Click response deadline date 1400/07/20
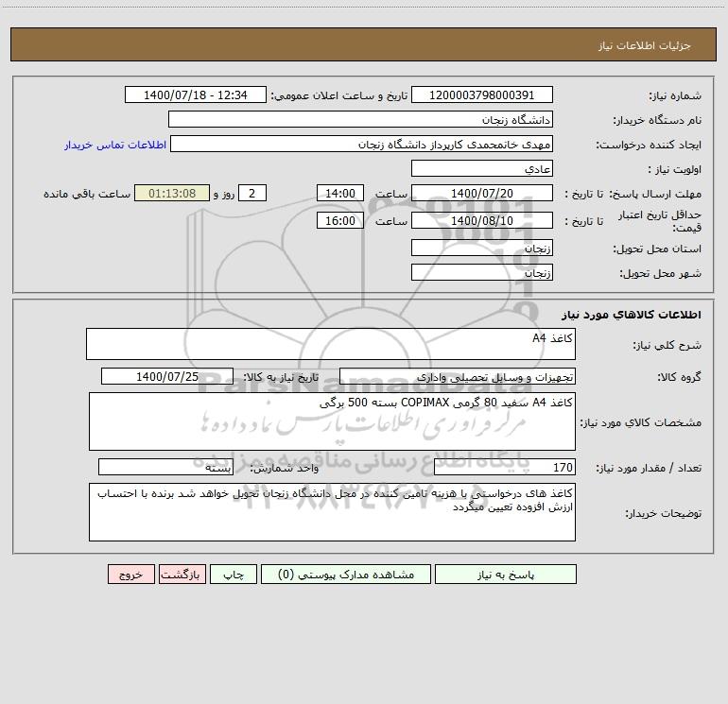The width and height of the screenshot is (728, 704). (482, 193)
